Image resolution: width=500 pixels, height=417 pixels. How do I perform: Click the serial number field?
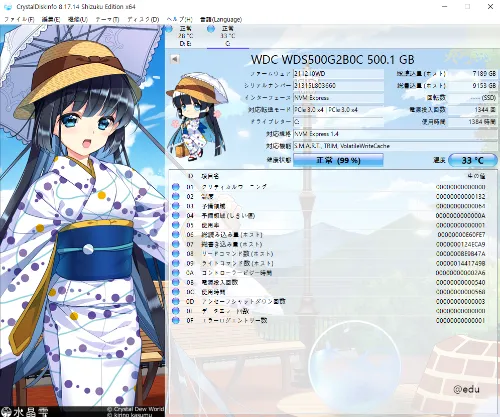coord(338,86)
